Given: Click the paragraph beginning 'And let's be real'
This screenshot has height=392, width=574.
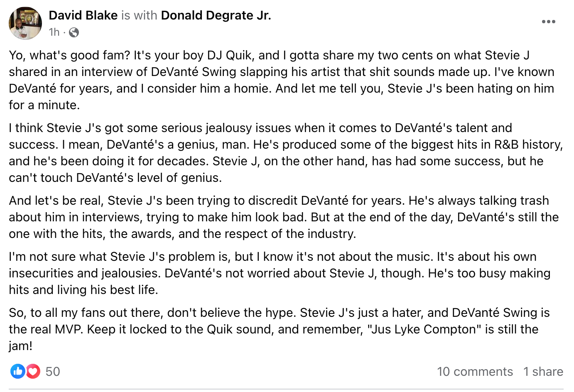Looking at the screenshot, I should (284, 217).
